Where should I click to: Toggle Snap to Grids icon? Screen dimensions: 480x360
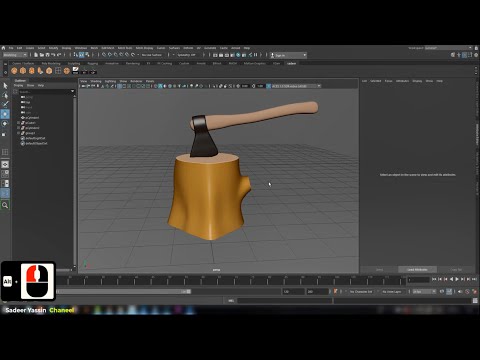pyautogui.click(x=104, y=55)
